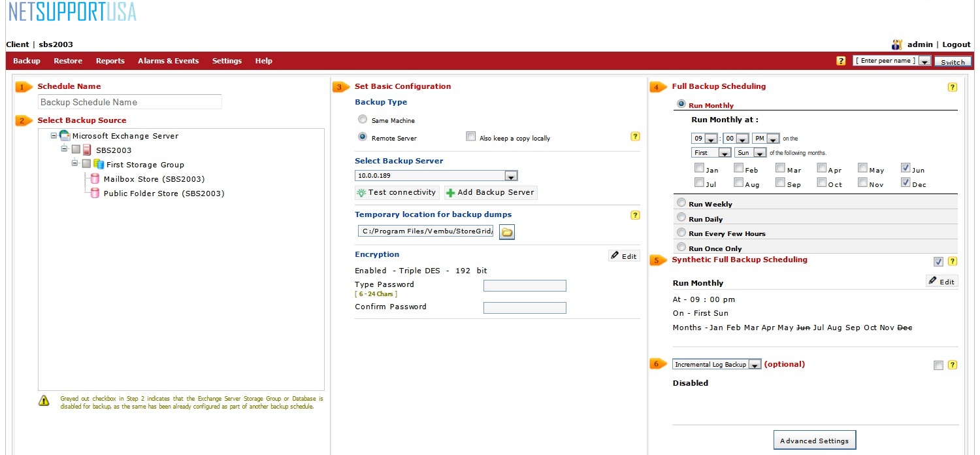Click the help icon next to peer name box
The width and height of the screenshot is (980, 455).
pos(841,61)
